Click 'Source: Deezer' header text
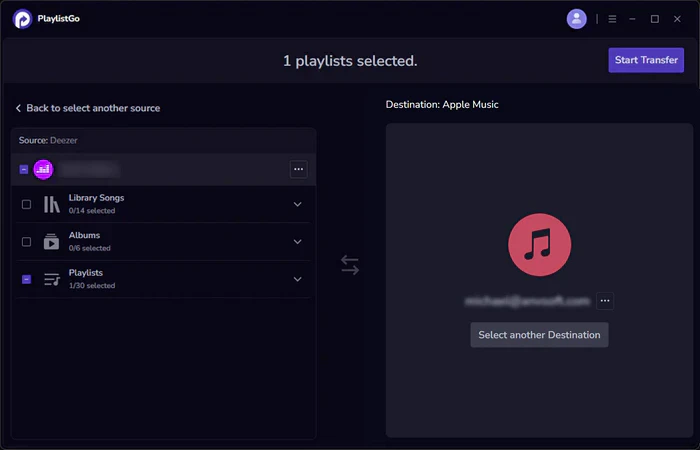The height and width of the screenshot is (450, 700). click(48, 140)
